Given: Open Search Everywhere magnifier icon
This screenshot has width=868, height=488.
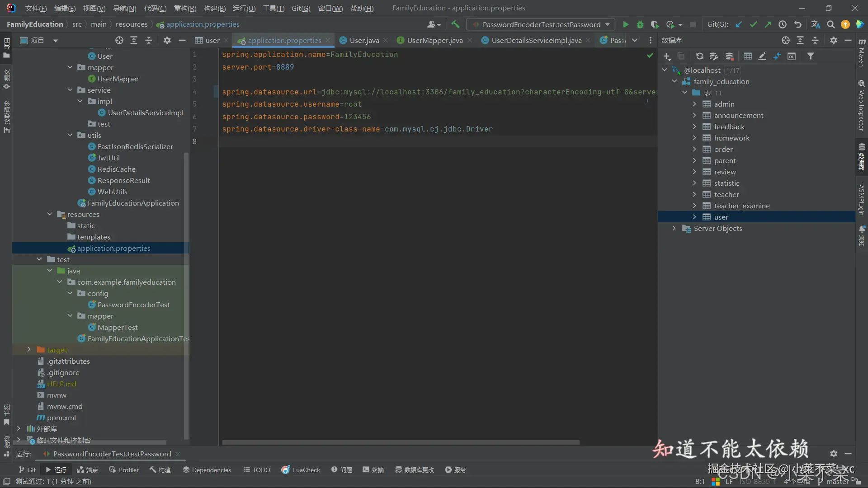Looking at the screenshot, I should click(x=830, y=24).
